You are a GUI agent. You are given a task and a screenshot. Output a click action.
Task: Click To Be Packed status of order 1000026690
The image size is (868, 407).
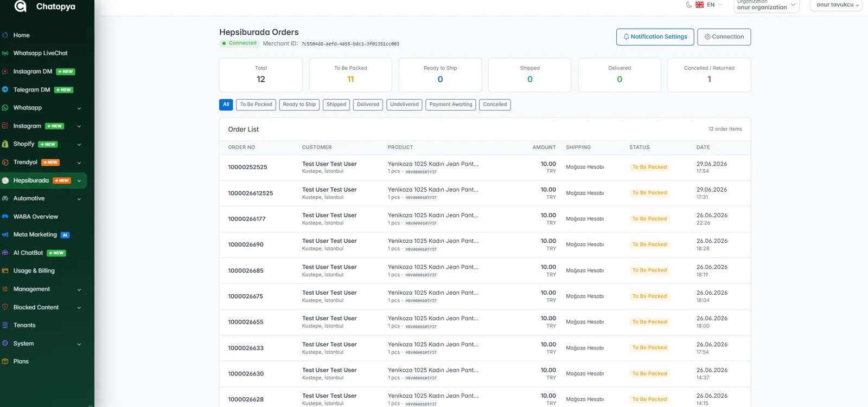649,244
